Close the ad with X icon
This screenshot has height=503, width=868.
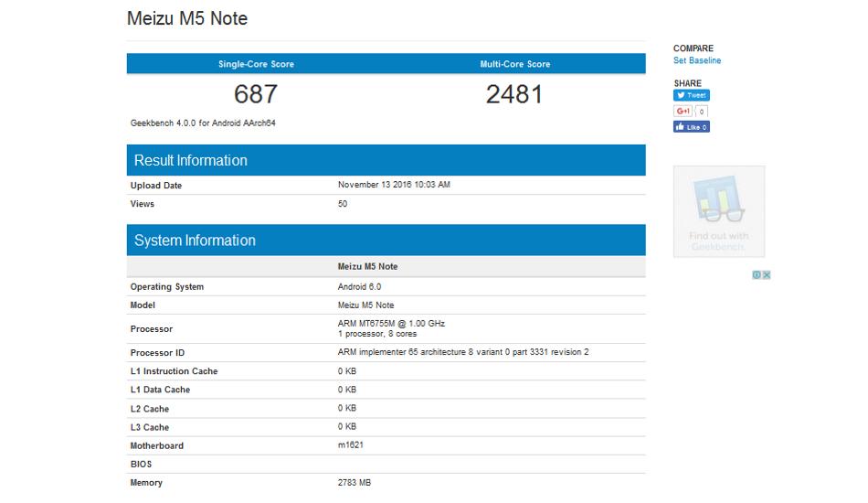pos(767,274)
